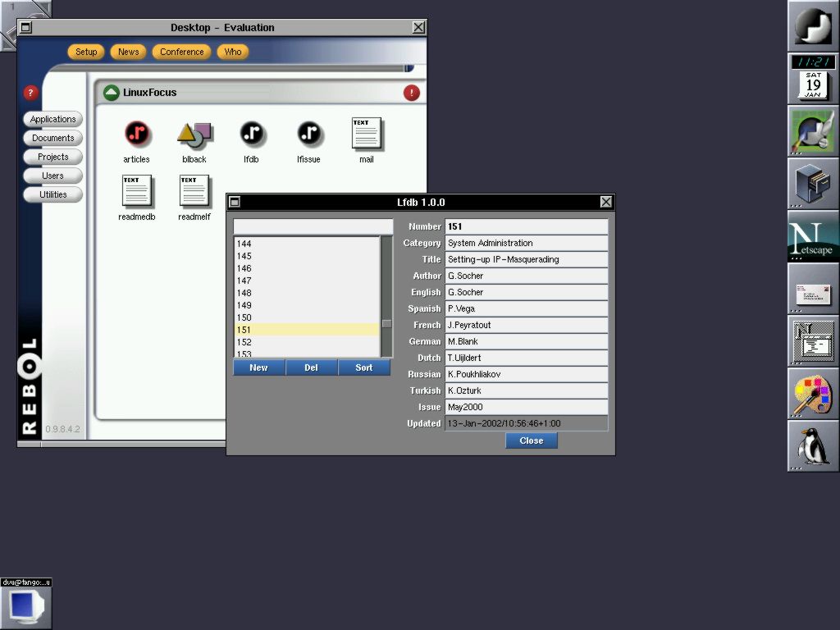Open the readmelf text file
This screenshot has height=630, width=840.
click(194, 191)
